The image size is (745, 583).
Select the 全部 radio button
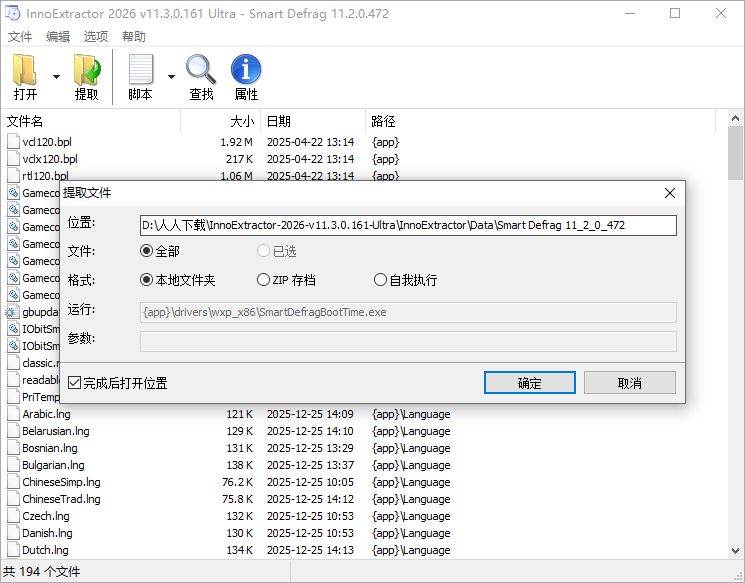coord(146,251)
